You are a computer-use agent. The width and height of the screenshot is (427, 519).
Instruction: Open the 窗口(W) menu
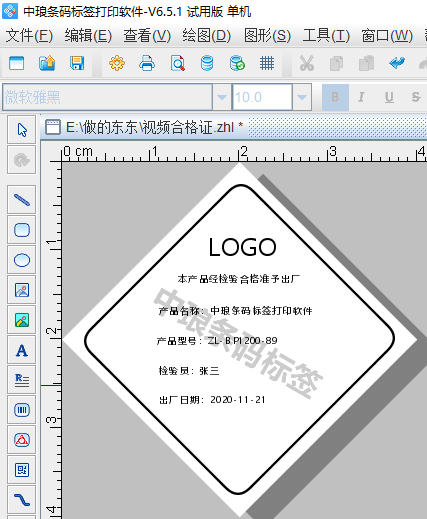click(387, 35)
